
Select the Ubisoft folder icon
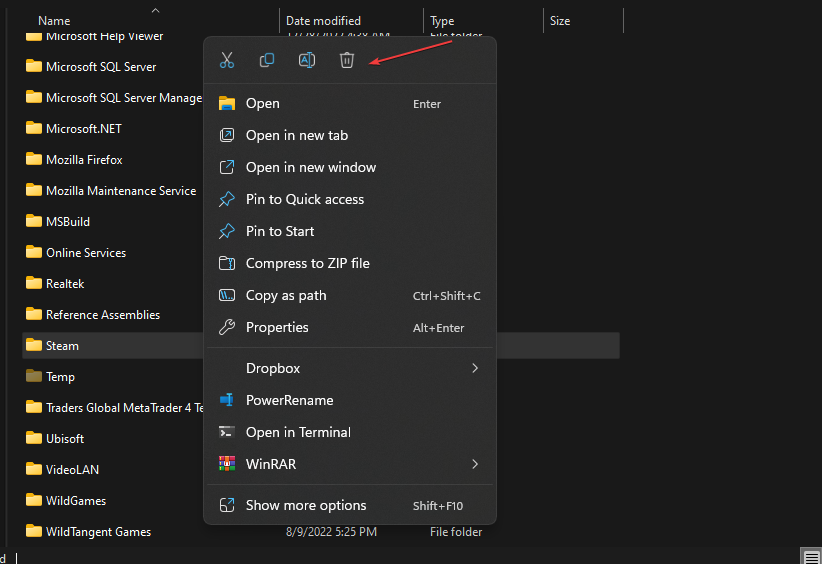coord(34,438)
